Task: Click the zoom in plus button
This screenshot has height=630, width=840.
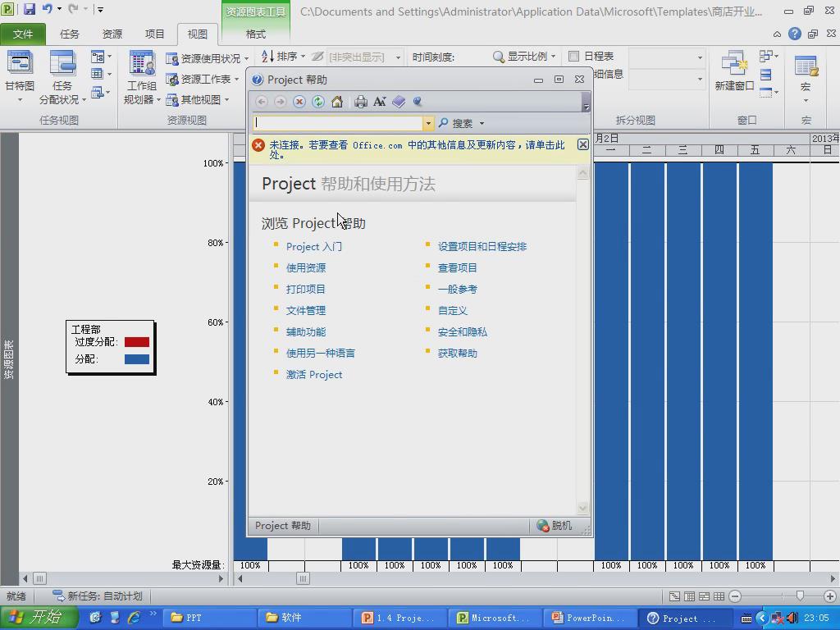Action: [x=830, y=596]
